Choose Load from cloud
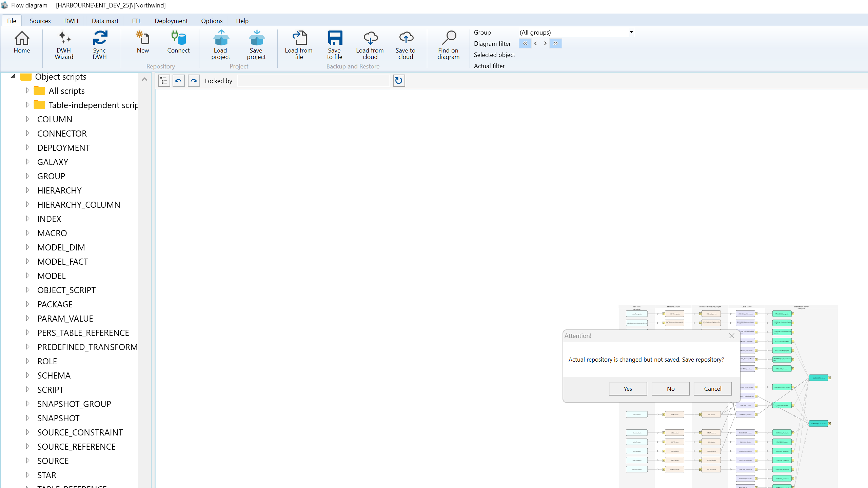 click(370, 45)
